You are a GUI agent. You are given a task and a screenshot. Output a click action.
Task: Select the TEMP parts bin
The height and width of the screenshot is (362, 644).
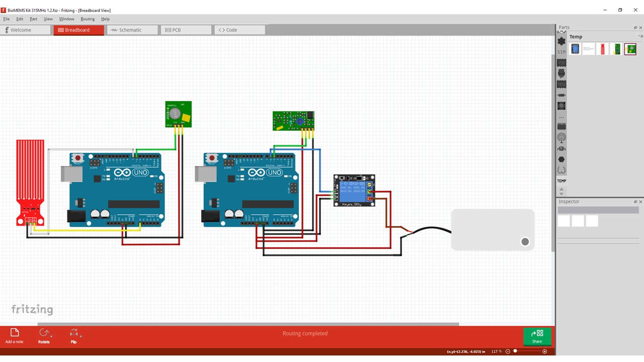(x=561, y=181)
